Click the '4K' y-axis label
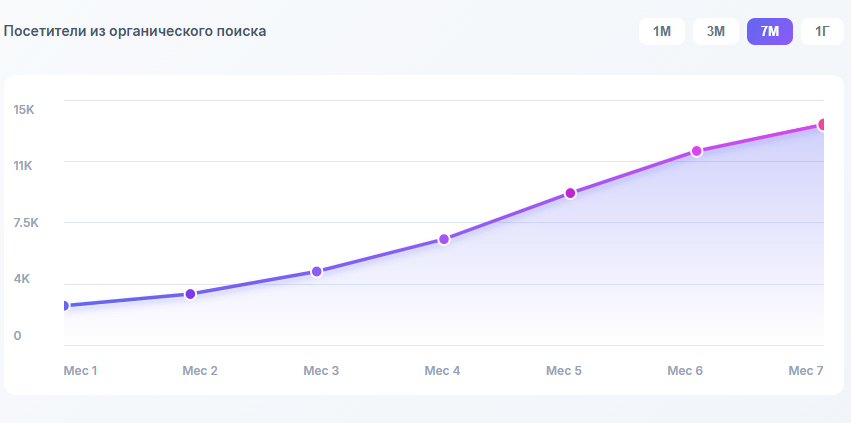 tap(22, 279)
